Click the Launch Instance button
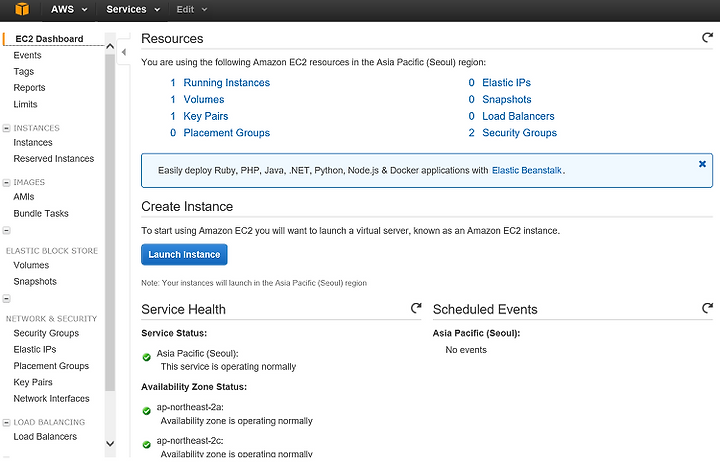This screenshot has height=463, width=720. 184,254
